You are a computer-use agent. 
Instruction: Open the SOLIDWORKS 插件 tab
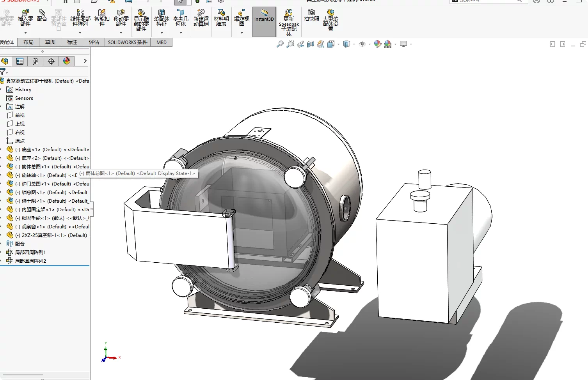pyautogui.click(x=128, y=42)
